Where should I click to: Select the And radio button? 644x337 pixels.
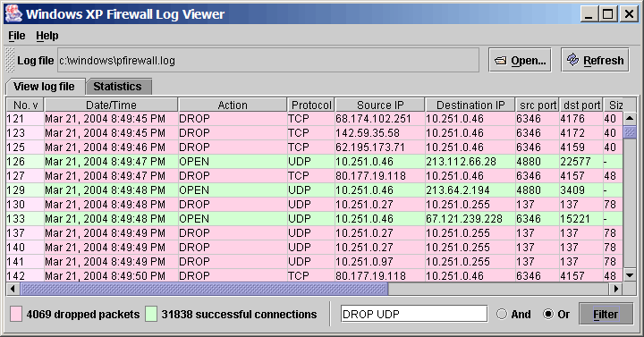tap(513, 315)
